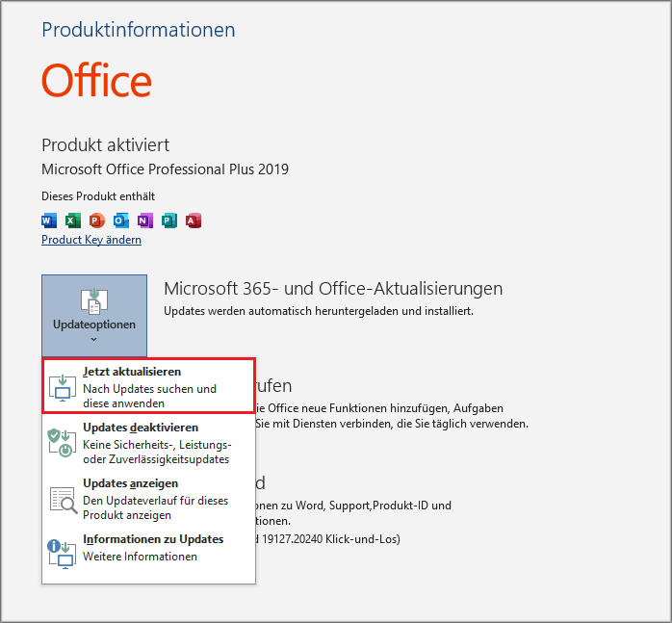
Task: Click the Access app icon
Action: [194, 221]
